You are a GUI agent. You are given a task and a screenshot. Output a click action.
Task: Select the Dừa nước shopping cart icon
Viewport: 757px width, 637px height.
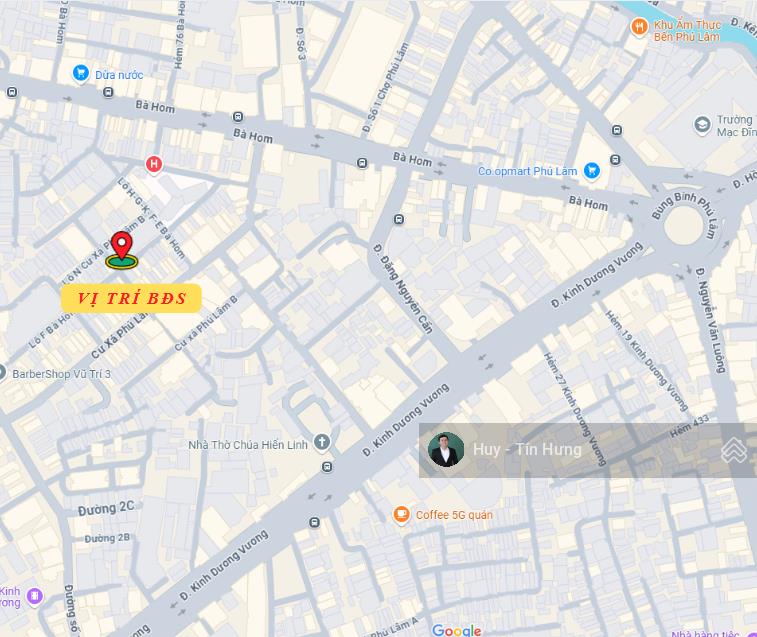click(x=81, y=74)
